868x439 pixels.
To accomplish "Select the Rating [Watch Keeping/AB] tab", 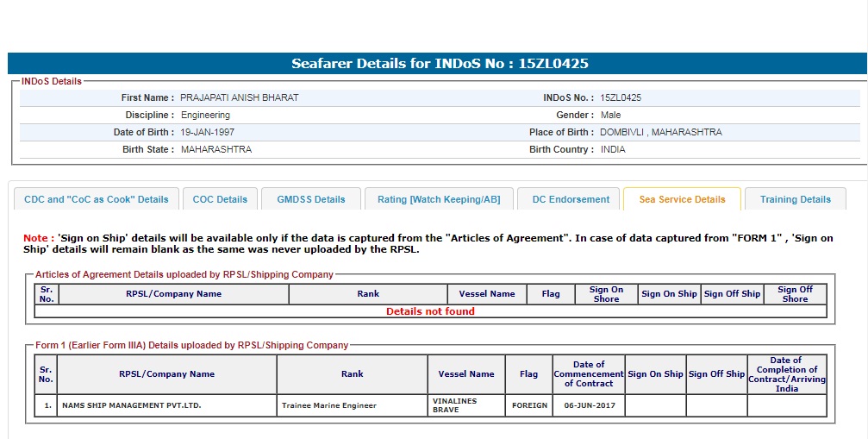I will 439,199.
